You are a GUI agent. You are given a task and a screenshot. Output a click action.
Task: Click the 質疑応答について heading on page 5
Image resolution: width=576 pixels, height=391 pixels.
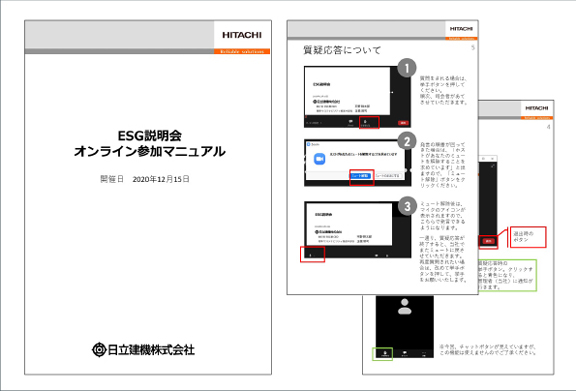coord(342,50)
